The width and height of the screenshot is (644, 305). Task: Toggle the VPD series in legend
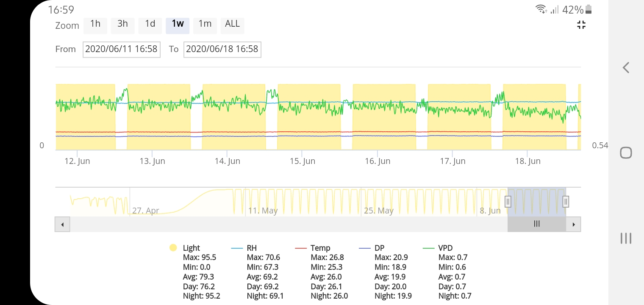coord(446,248)
